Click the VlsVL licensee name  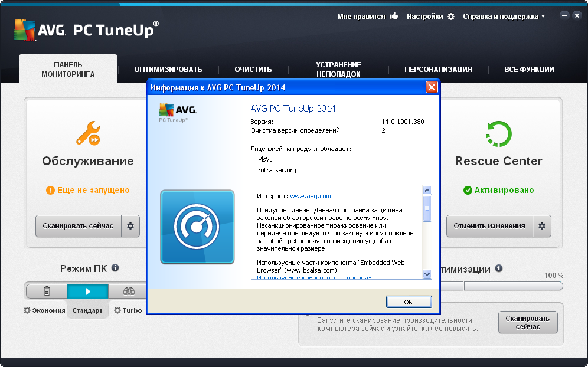click(265, 159)
